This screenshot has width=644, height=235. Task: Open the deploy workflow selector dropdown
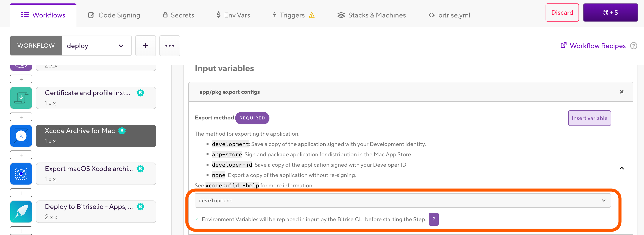[96, 45]
